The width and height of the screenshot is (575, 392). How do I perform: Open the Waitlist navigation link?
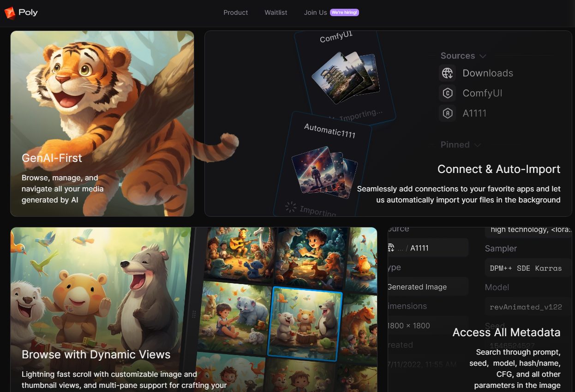click(276, 12)
